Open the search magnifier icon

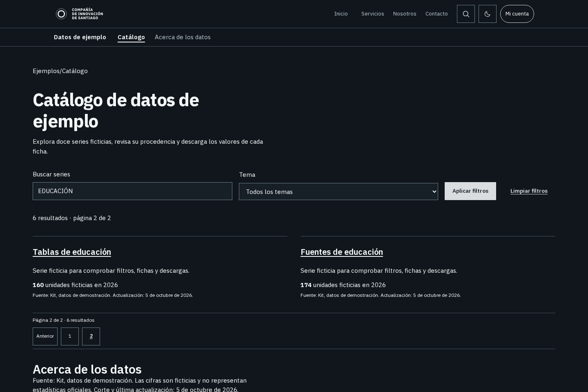(466, 14)
